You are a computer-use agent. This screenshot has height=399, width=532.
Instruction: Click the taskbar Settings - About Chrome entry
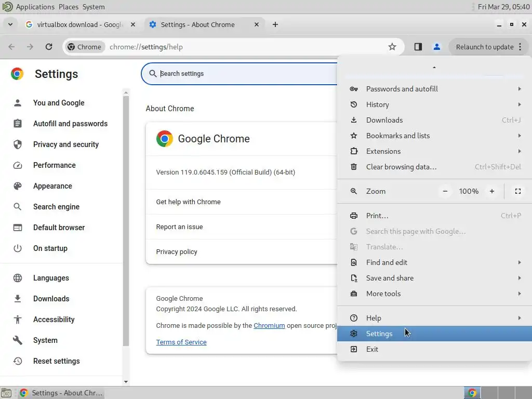pyautogui.click(x=61, y=393)
